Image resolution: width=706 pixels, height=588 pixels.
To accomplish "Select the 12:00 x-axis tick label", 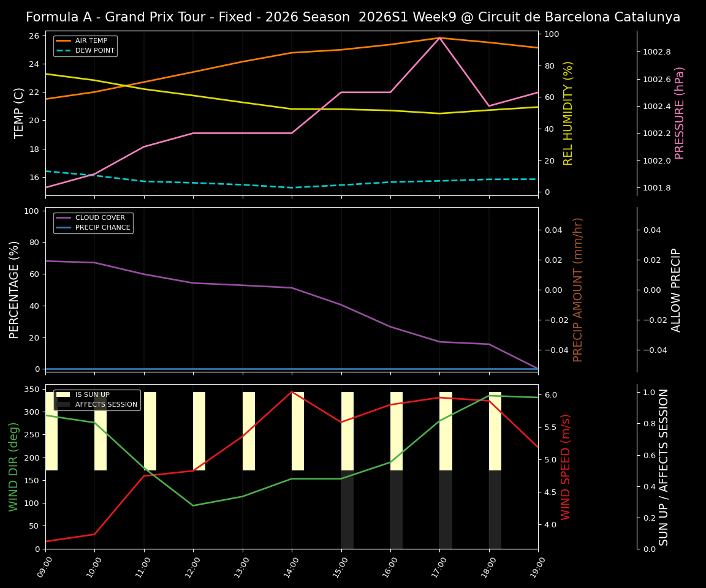I will [193, 568].
